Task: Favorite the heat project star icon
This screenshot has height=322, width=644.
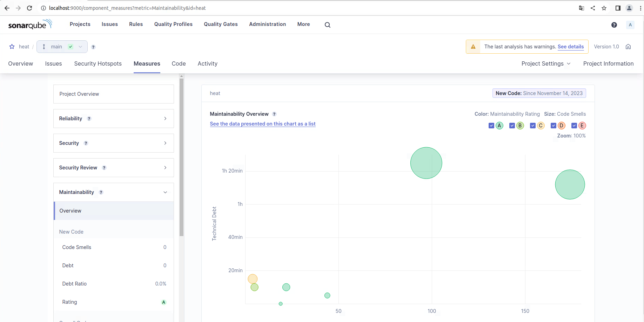Action: 12,47
